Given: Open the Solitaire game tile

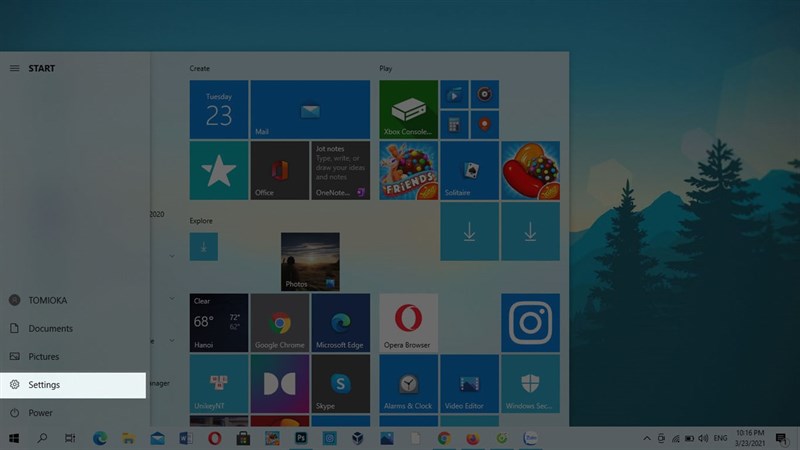Looking at the screenshot, I should 469,171.
